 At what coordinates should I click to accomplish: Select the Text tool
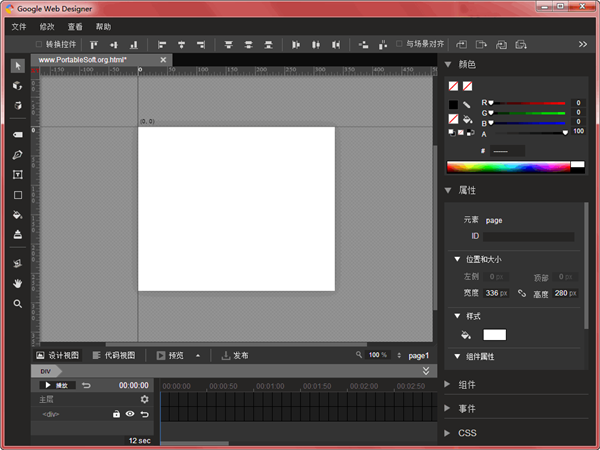[18, 175]
